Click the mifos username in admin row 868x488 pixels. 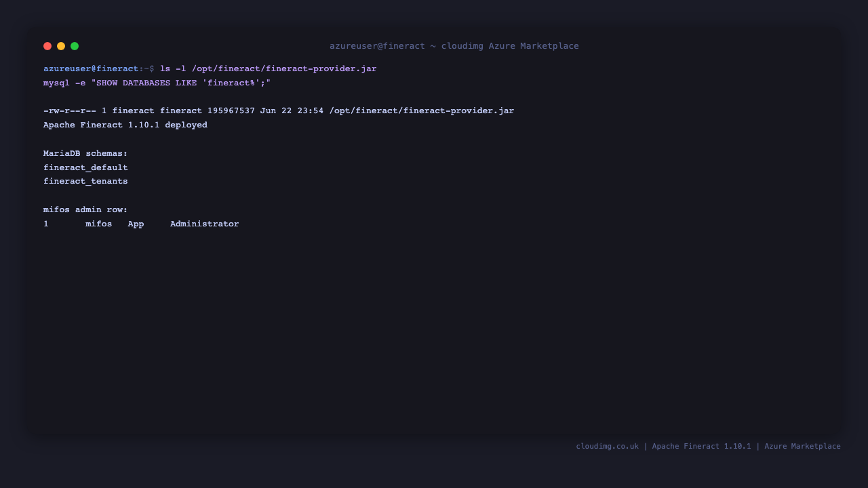click(99, 224)
